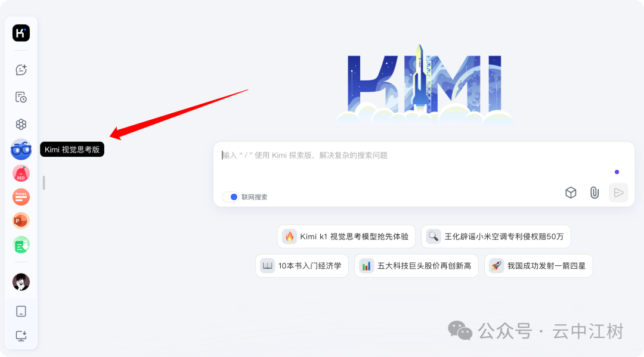The width and height of the screenshot is (644, 357).
Task: Click the cube icon in input box
Action: coord(571,193)
